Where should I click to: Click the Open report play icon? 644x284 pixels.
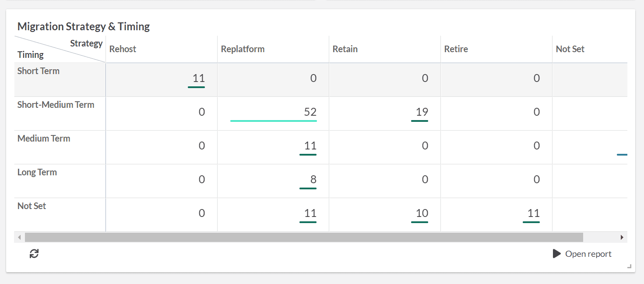[556, 254]
